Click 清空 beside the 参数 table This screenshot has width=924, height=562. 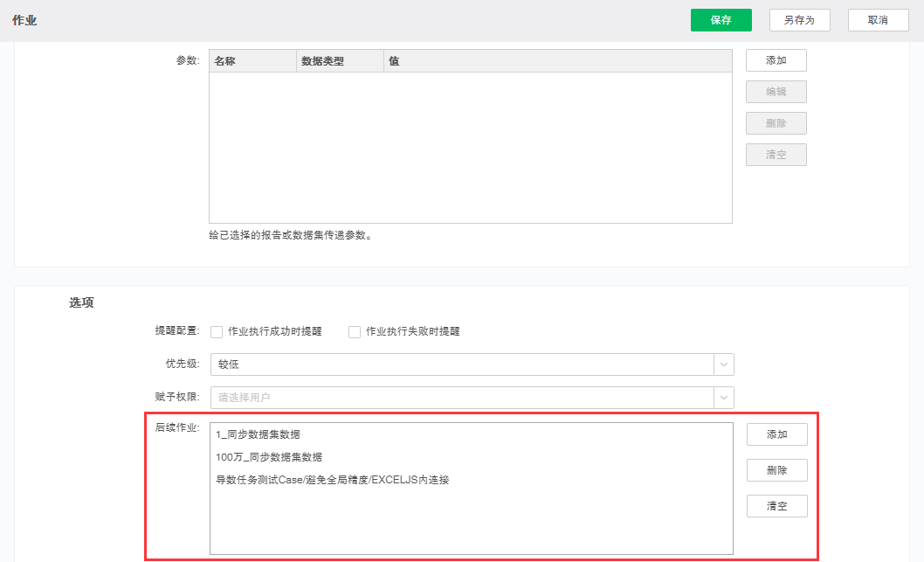[776, 155]
